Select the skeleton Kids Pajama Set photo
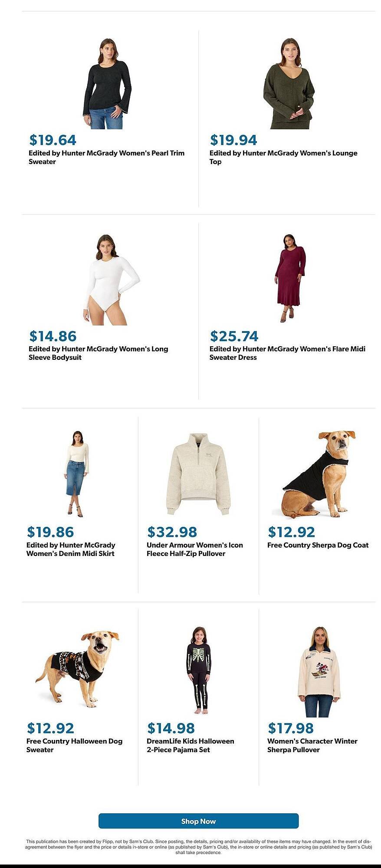The image size is (381, 868). pos(199,670)
